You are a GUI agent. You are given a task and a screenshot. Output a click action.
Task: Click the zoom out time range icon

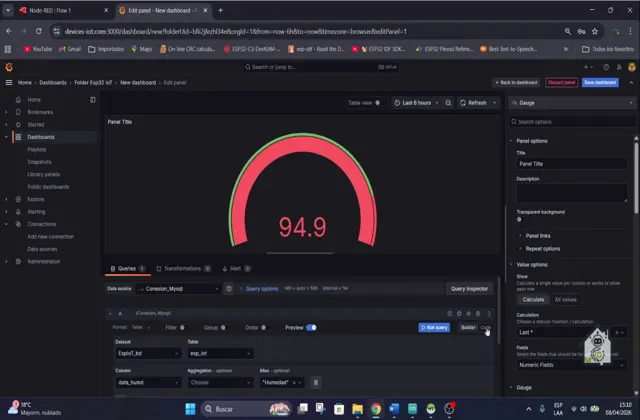(x=448, y=103)
